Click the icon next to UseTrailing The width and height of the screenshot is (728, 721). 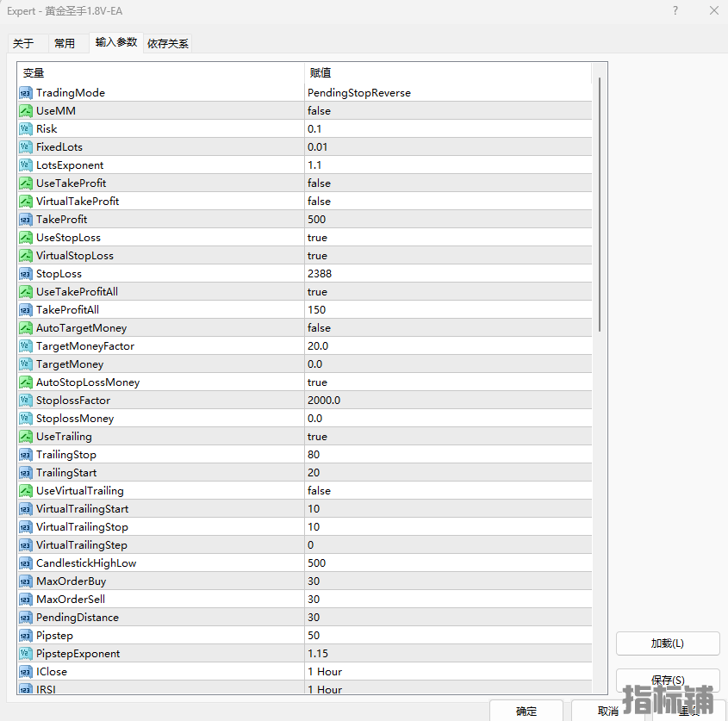(26, 437)
